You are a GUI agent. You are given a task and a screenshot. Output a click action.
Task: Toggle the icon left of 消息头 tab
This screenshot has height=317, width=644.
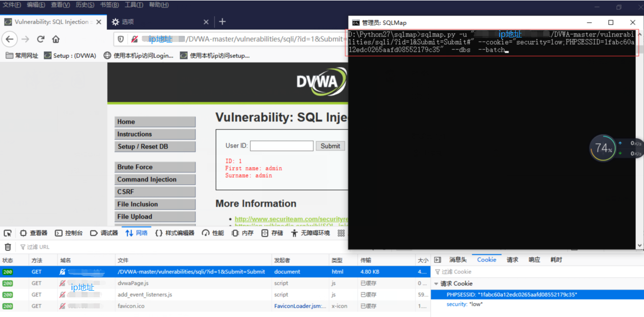(438, 259)
